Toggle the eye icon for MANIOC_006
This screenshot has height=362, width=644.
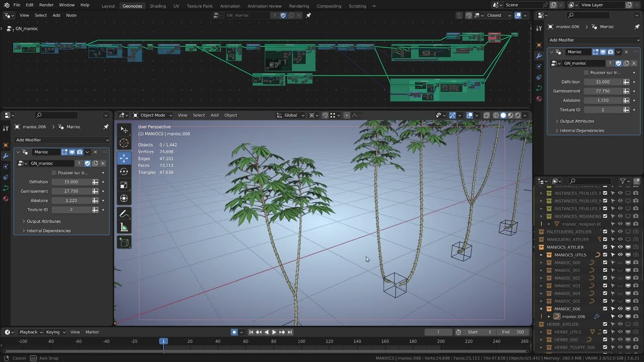coord(620,309)
